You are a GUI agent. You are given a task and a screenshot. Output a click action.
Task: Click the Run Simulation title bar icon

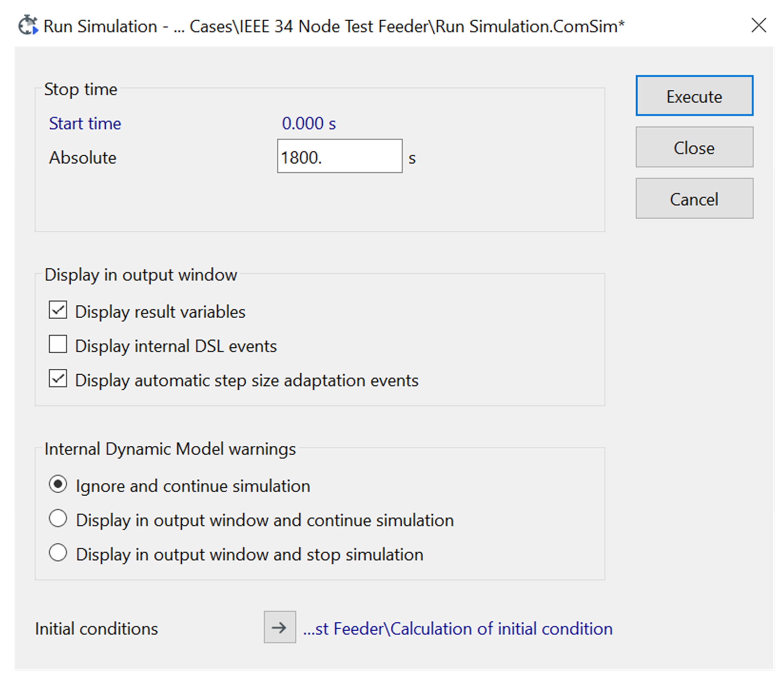coord(28,26)
